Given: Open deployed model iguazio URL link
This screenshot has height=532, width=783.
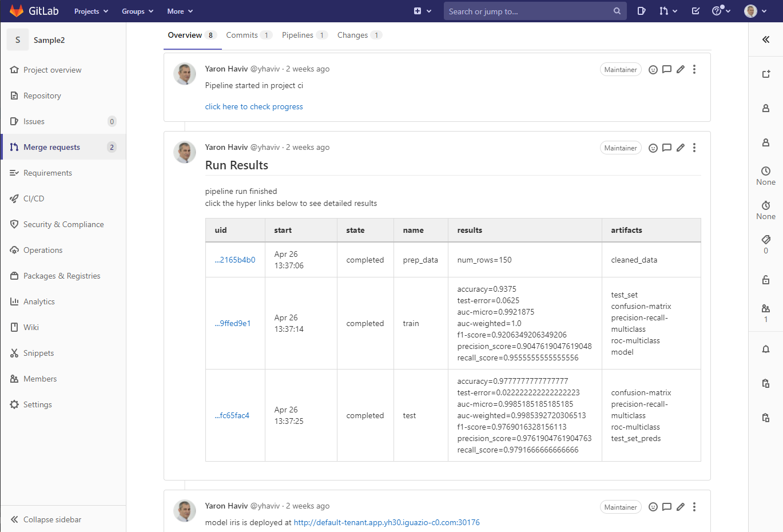Looking at the screenshot, I should pos(387,522).
